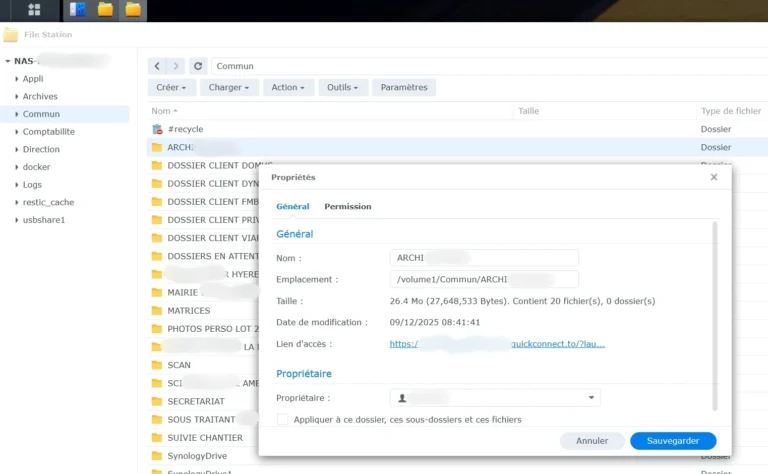768x474 pixels.
Task: Open the Créer dropdown menu
Action: 171,87
